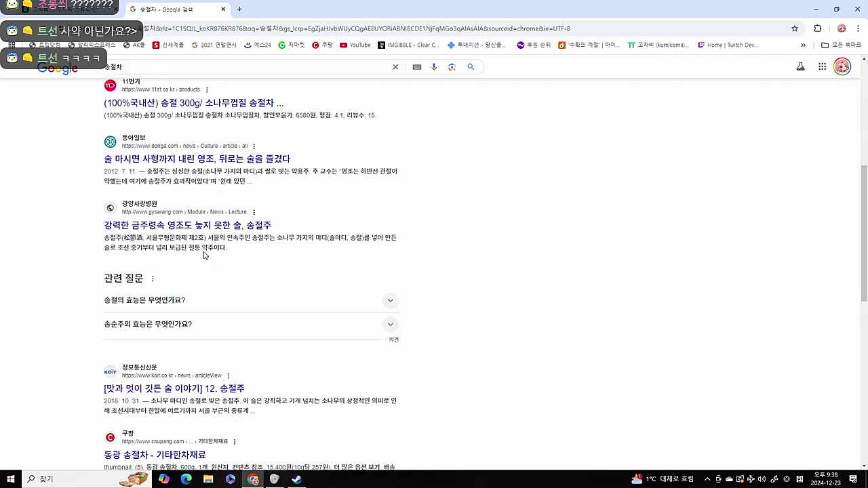This screenshot has height=488, width=868.
Task: Open File Explorer from the taskbar
Action: [208, 479]
